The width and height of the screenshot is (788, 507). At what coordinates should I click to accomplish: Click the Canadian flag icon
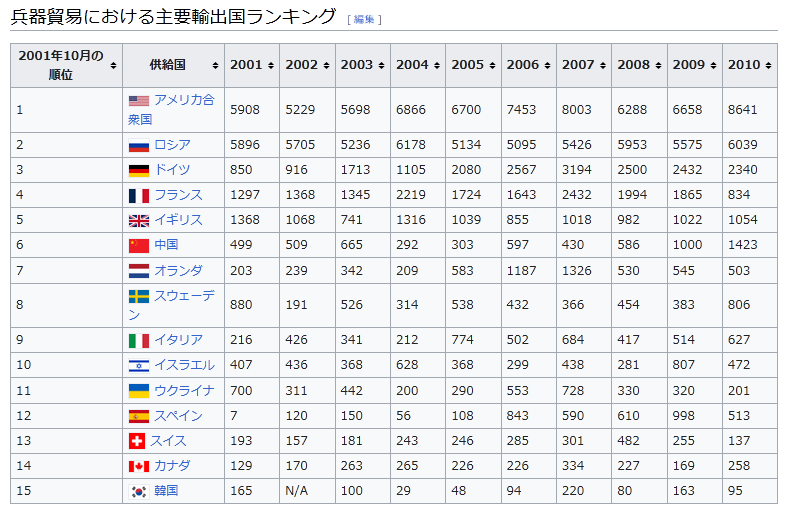coord(138,466)
